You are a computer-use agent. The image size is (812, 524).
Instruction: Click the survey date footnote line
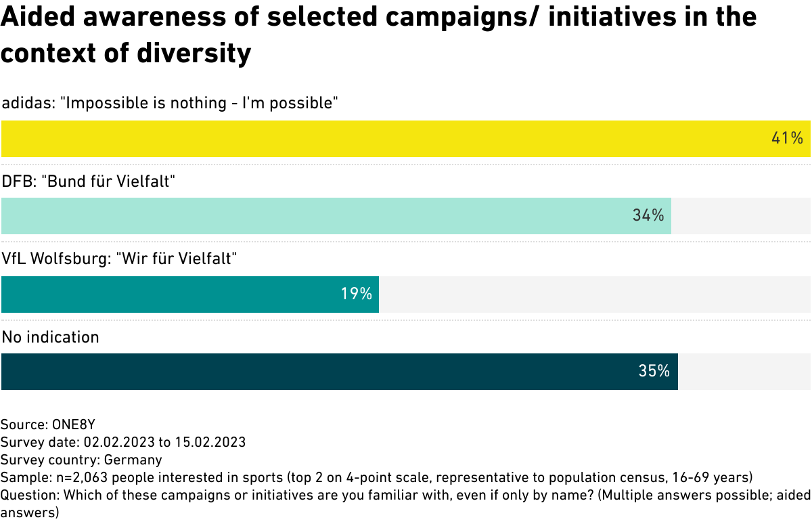[x=123, y=443]
